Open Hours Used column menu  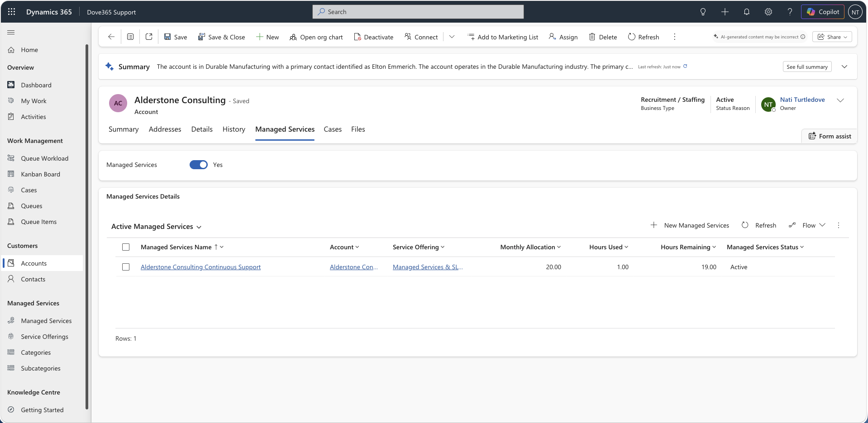(x=609, y=247)
